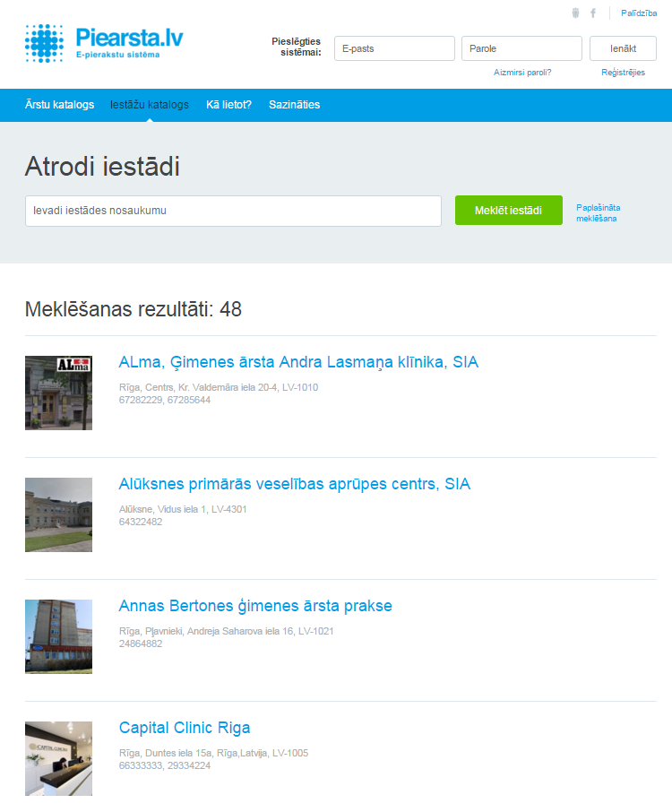This screenshot has height=812, width=672.
Task: Select phone number text 64322482
Action: pos(141,522)
